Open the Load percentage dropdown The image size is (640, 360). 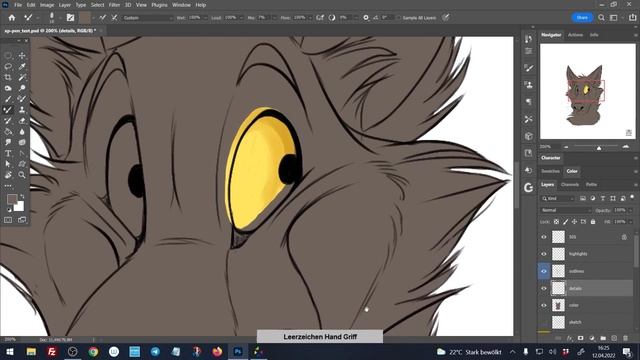241,18
